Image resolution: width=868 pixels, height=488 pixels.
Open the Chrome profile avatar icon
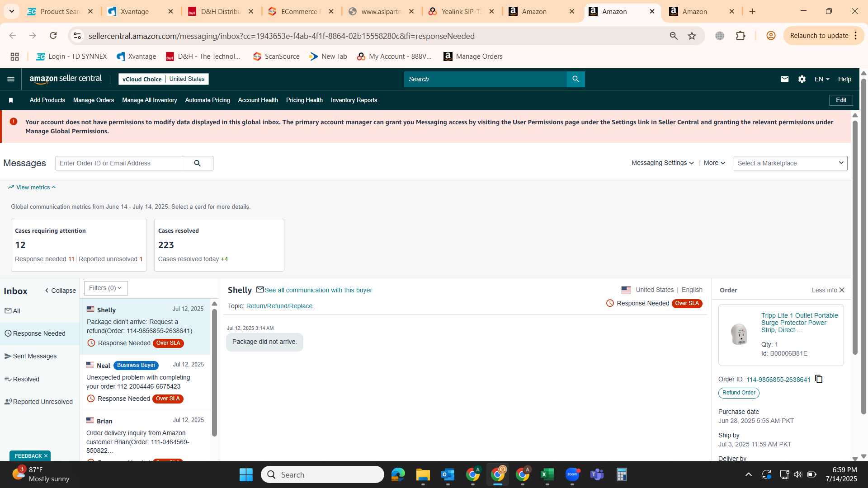(771, 36)
